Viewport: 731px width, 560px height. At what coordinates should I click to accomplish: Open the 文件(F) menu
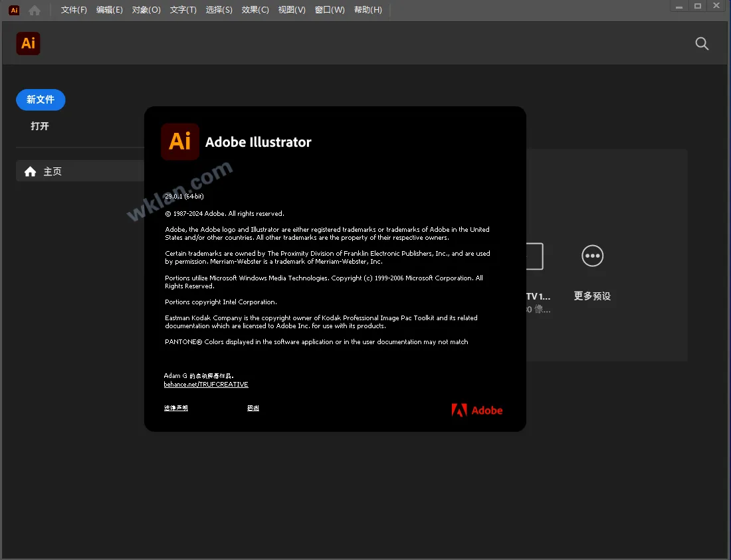pos(74,10)
